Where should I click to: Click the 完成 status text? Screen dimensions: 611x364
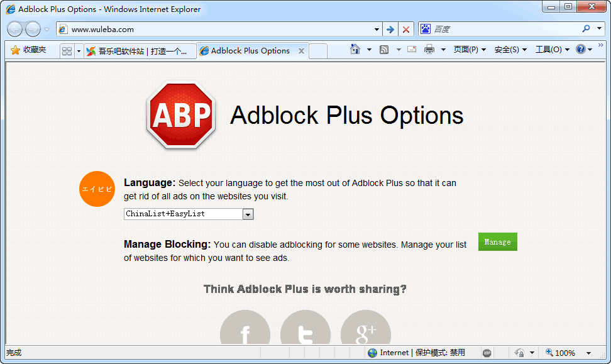[14, 353]
